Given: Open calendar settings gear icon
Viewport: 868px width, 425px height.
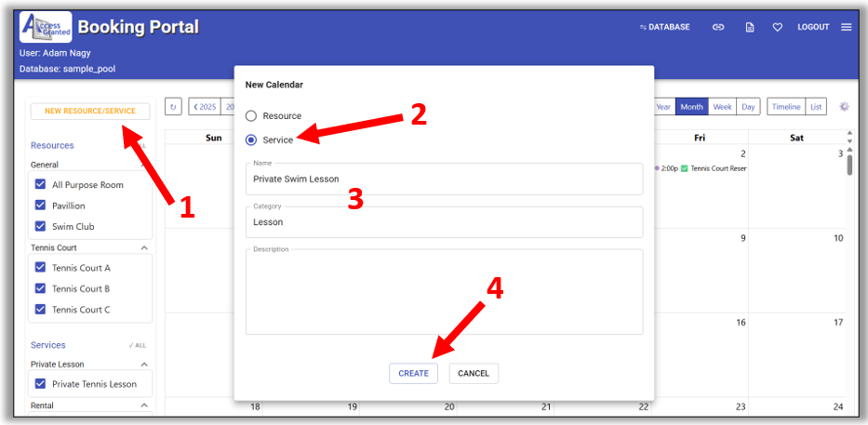Looking at the screenshot, I should [x=844, y=107].
